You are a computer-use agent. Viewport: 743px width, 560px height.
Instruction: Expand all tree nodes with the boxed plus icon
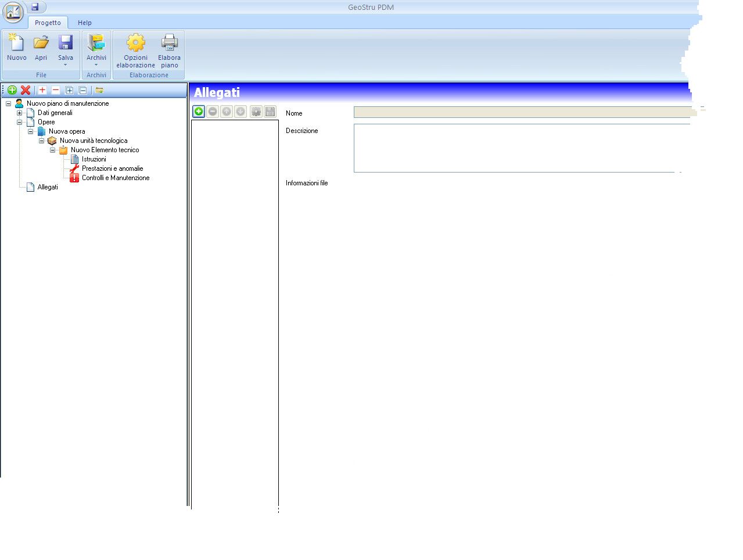tap(69, 90)
